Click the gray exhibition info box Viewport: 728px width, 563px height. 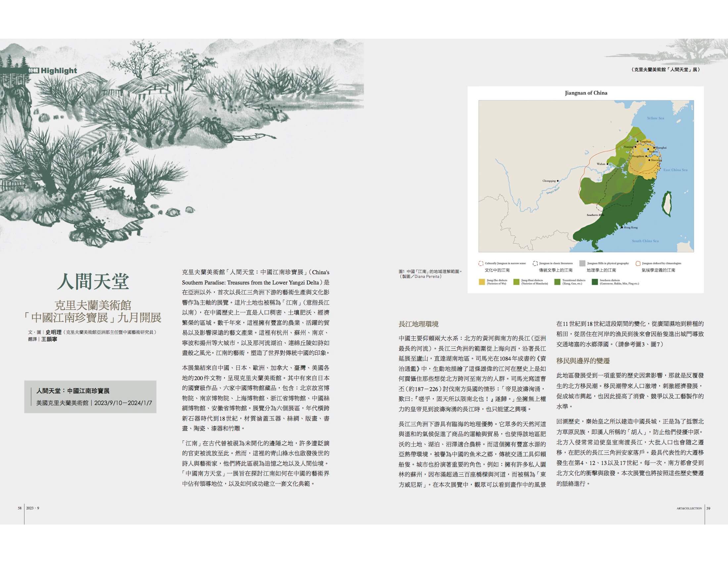click(90, 396)
